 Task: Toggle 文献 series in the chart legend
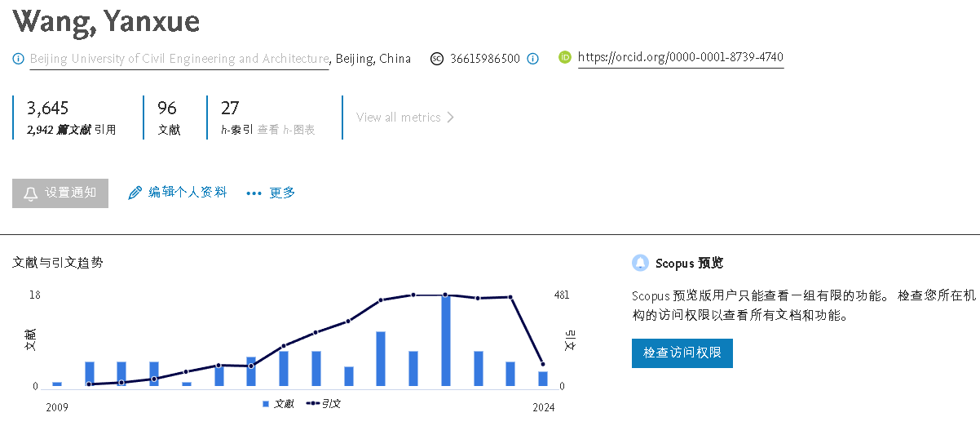pyautogui.click(x=278, y=404)
